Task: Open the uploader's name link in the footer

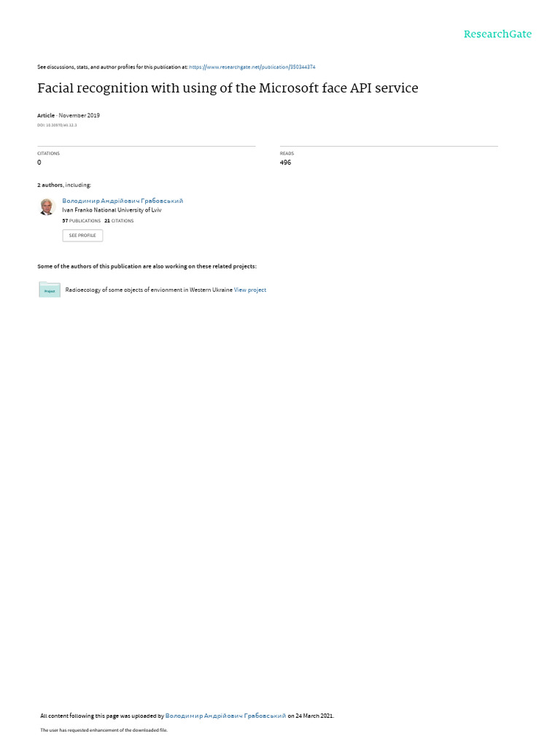Action: pos(225,716)
